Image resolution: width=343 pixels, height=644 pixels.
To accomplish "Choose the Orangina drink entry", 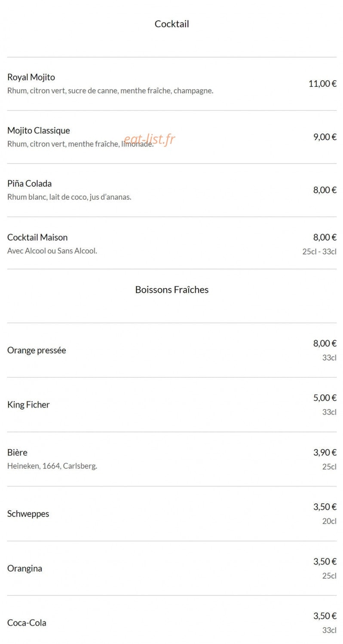I will (x=24, y=568).
